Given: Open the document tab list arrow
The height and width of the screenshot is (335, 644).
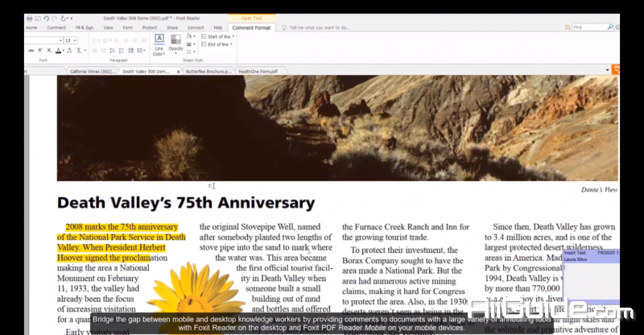Looking at the screenshot, I should [x=607, y=70].
